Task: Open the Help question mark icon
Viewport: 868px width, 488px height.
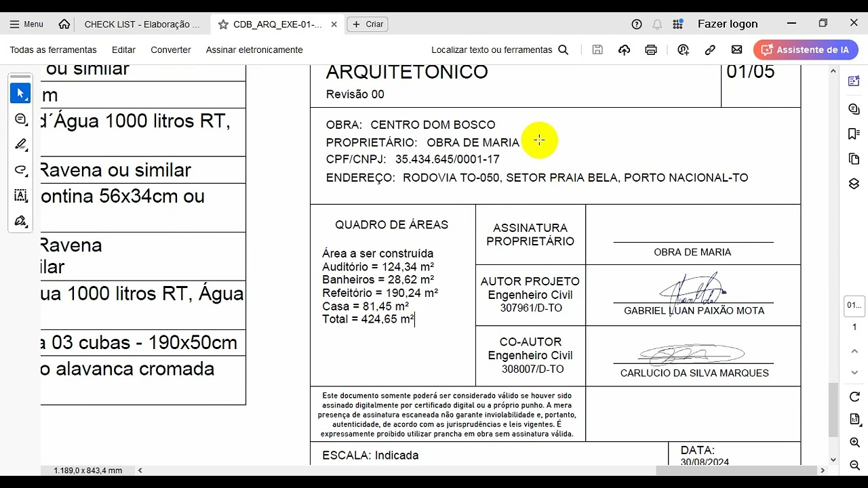Action: [637, 24]
